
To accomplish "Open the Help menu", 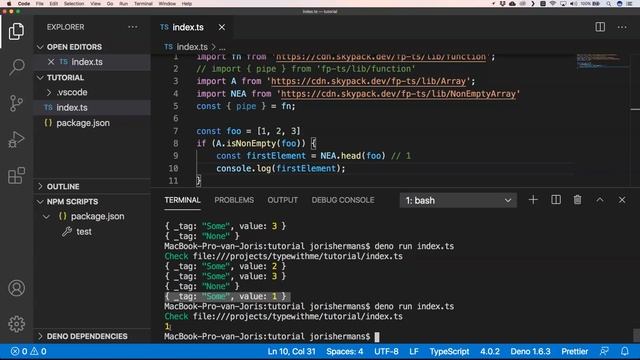I will coord(187,3).
